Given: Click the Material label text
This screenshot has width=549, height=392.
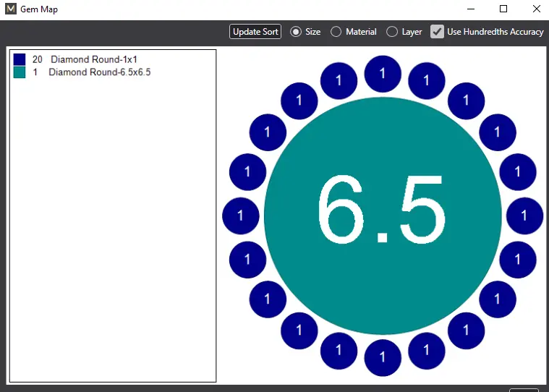Looking at the screenshot, I should 361,32.
